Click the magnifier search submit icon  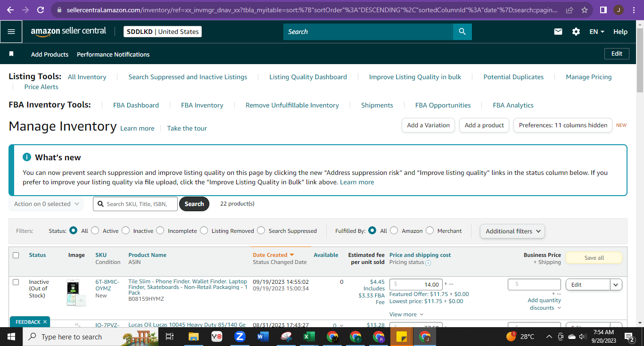pyautogui.click(x=462, y=32)
